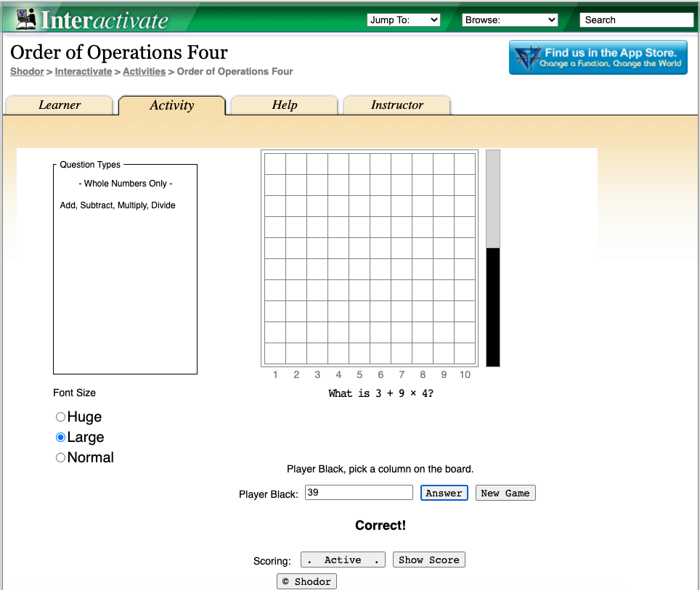Click the Player Black answer field

coord(359,493)
